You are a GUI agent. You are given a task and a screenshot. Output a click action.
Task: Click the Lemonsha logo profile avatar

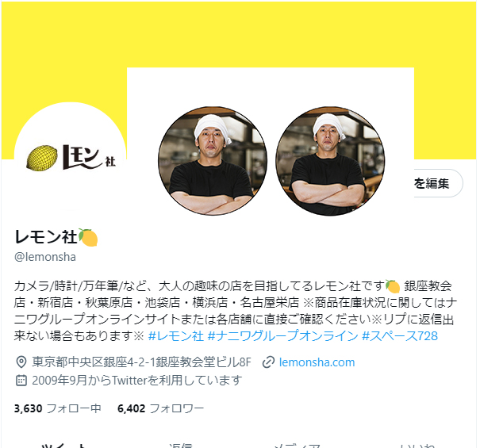70,158
